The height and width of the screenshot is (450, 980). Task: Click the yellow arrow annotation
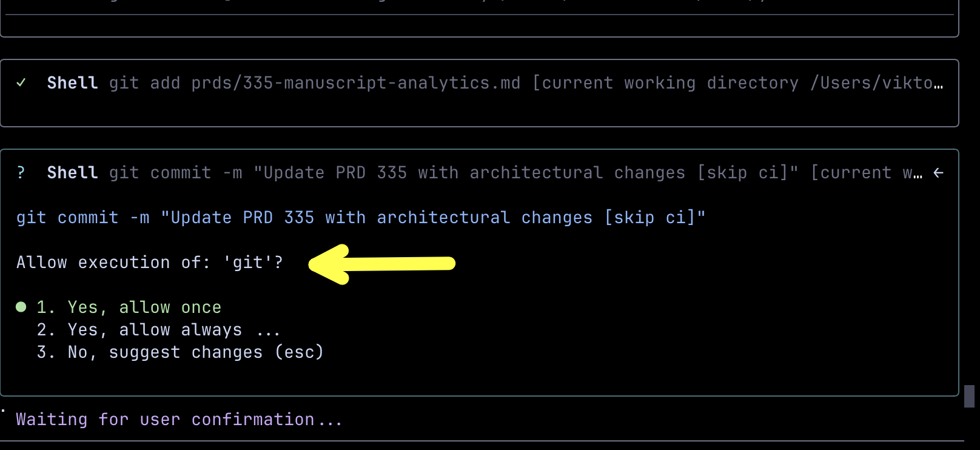click(x=382, y=264)
